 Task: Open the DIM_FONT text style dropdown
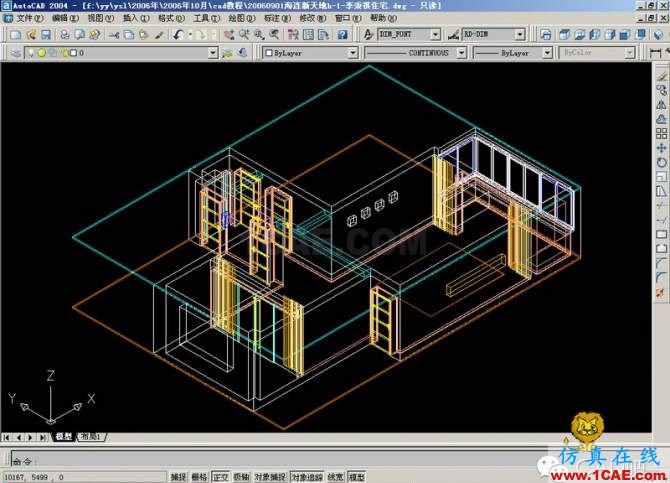pyautogui.click(x=435, y=35)
